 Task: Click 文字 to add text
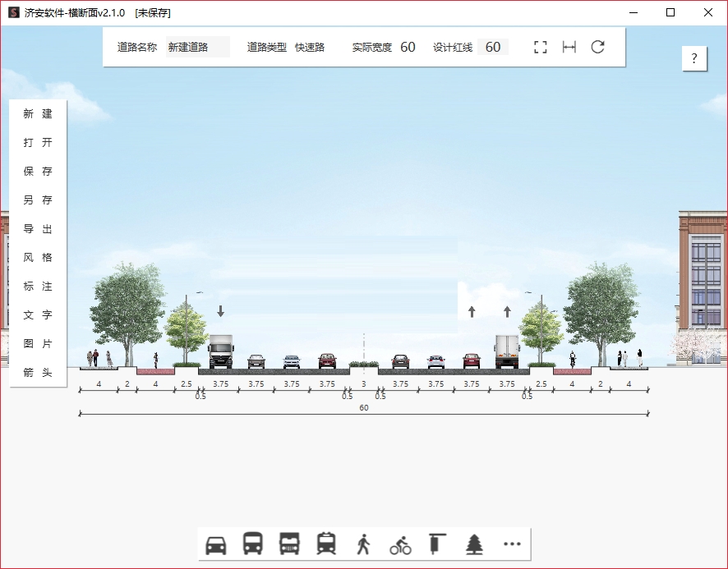tap(38, 315)
